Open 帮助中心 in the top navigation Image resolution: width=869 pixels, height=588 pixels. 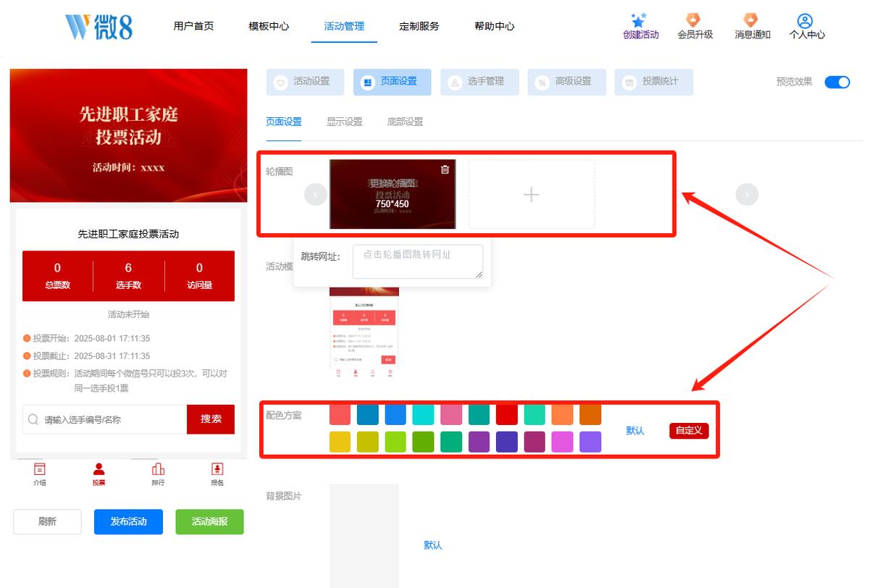point(495,26)
